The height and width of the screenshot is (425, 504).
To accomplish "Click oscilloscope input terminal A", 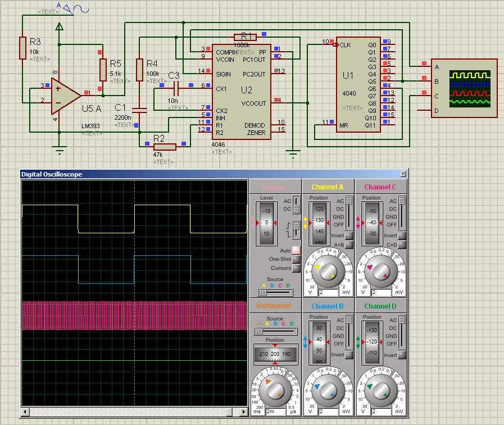I will pos(424,66).
